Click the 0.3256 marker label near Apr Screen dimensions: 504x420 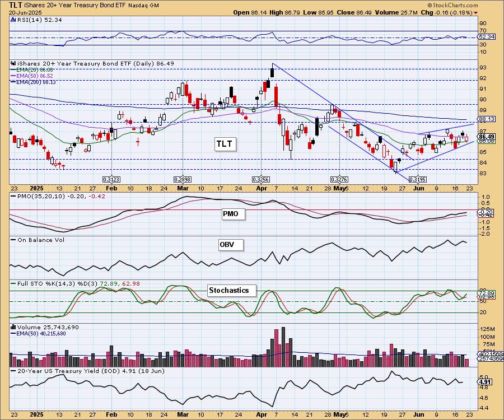click(x=261, y=179)
